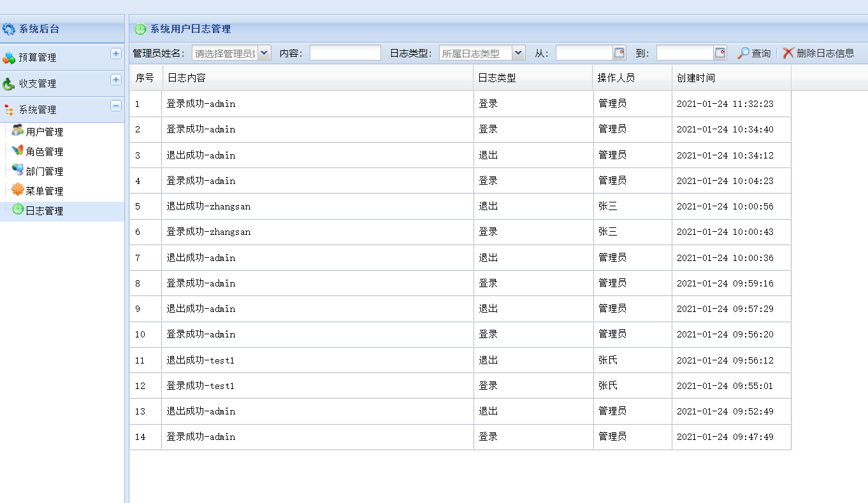868x503 pixels.
Task: Expand the 预算管理 panel
Action: click(x=116, y=53)
